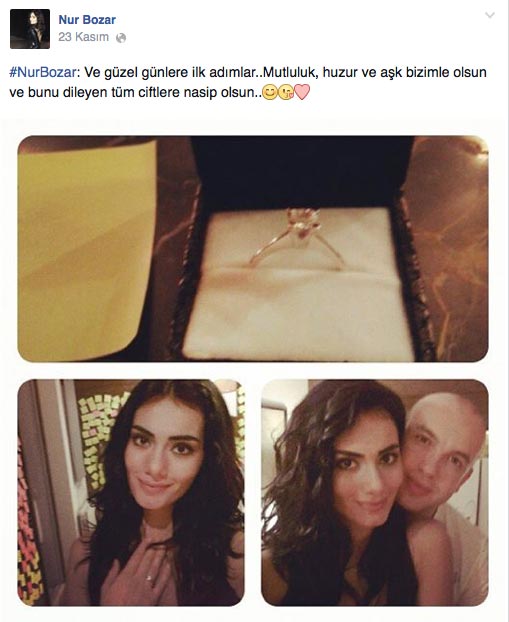This screenshot has height=622, width=509.
Task: Click the smiling face emoji
Action: (x=270, y=93)
